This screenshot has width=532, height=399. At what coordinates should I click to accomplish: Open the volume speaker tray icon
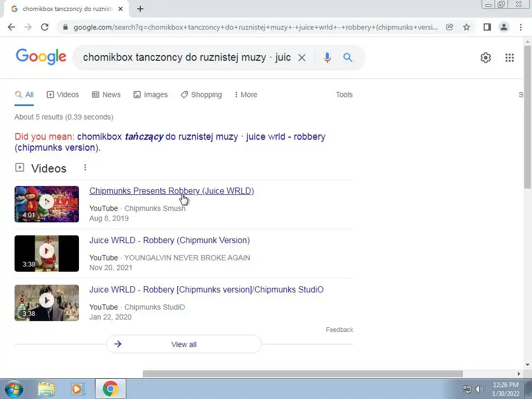[480, 389]
